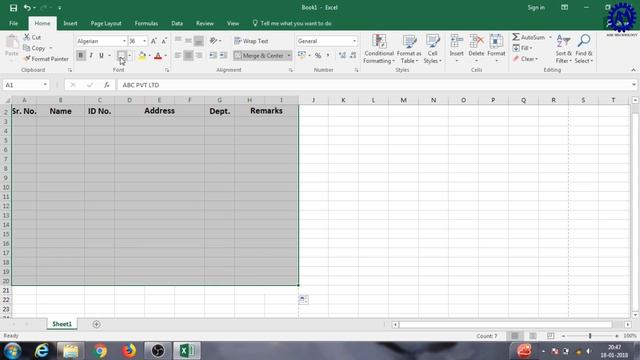
Task: Click the Name Box showing A1
Action: pos(26,85)
